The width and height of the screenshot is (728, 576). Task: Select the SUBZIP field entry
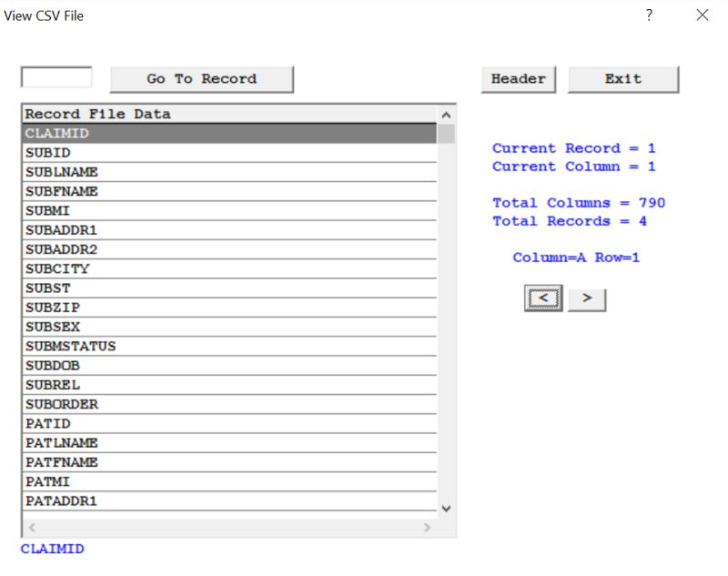pyautogui.click(x=136, y=307)
